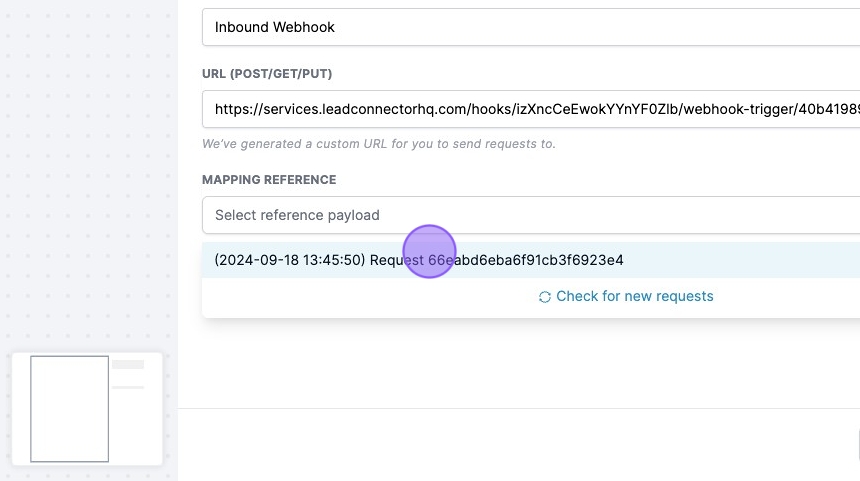Open the Select reference payload dropdown
This screenshot has height=481, width=860.
(531, 215)
